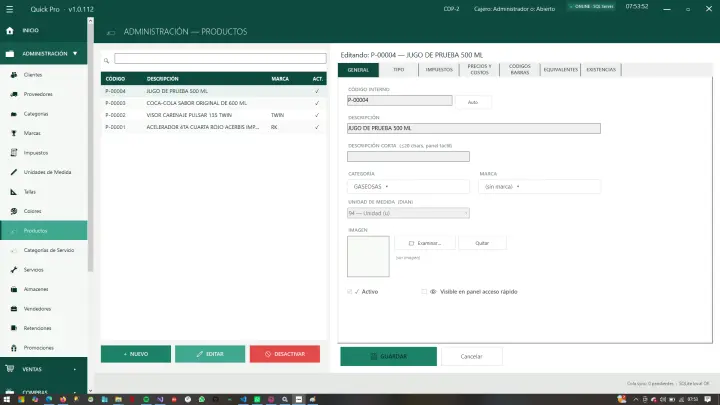
Task: Click the Código Interno field
Action: pos(399,100)
